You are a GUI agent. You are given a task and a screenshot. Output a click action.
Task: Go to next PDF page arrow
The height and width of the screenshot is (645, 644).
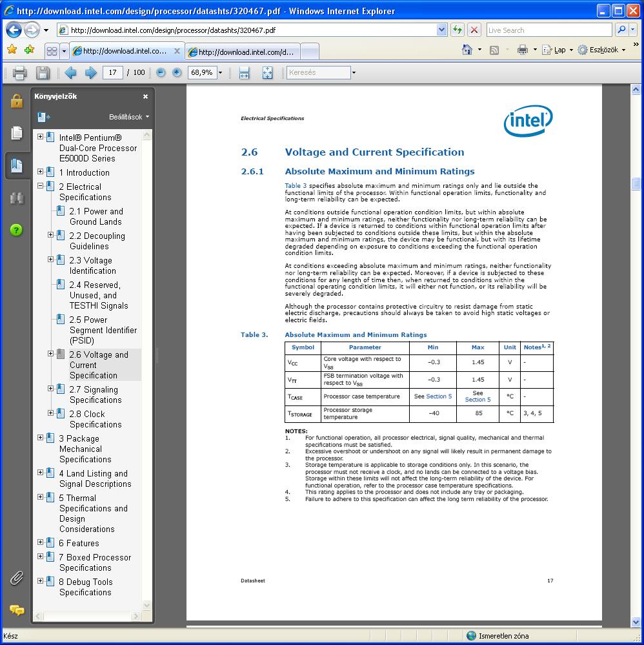[x=90, y=73]
